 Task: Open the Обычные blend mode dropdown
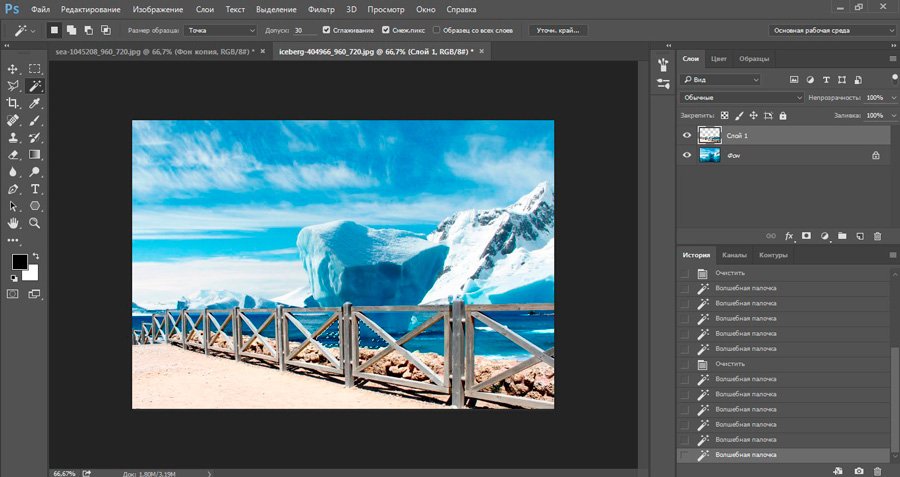741,97
